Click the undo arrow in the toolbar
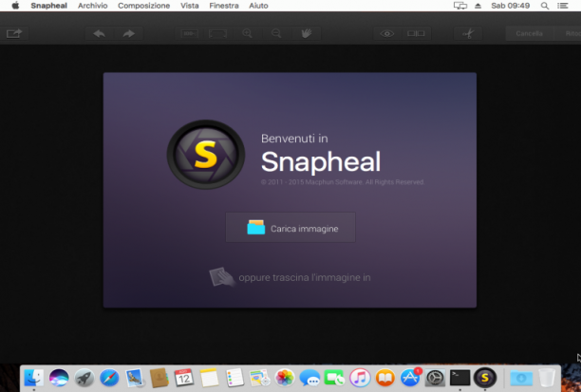Screen dimensions: 581x392 [100, 34]
